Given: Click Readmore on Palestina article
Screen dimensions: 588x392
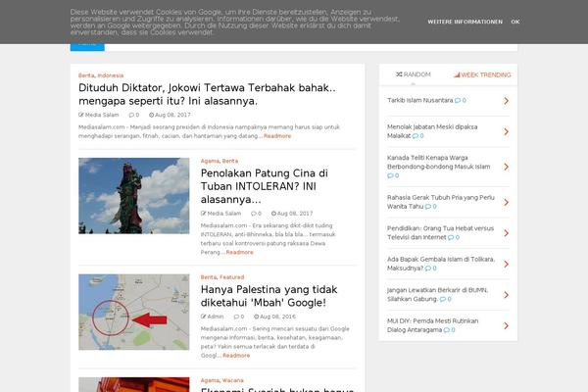Looking at the screenshot, I should [236, 355].
